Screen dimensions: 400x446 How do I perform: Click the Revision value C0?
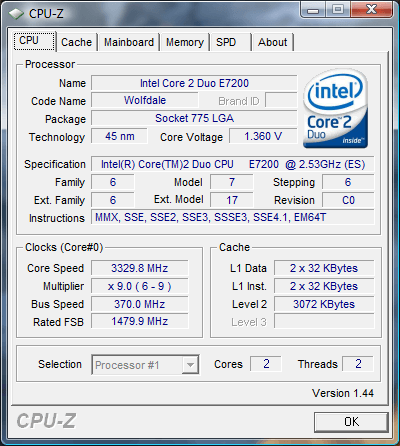[x=348, y=200]
